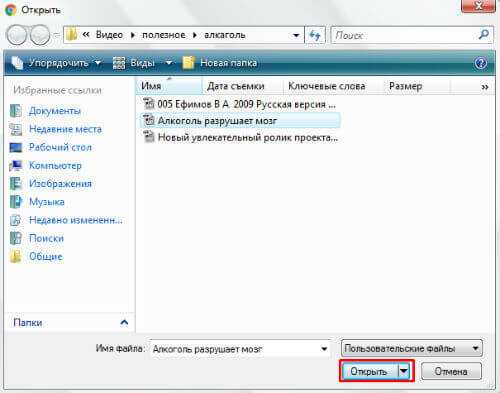
Task: Sort by the Дата съемки column header
Action: click(x=243, y=86)
